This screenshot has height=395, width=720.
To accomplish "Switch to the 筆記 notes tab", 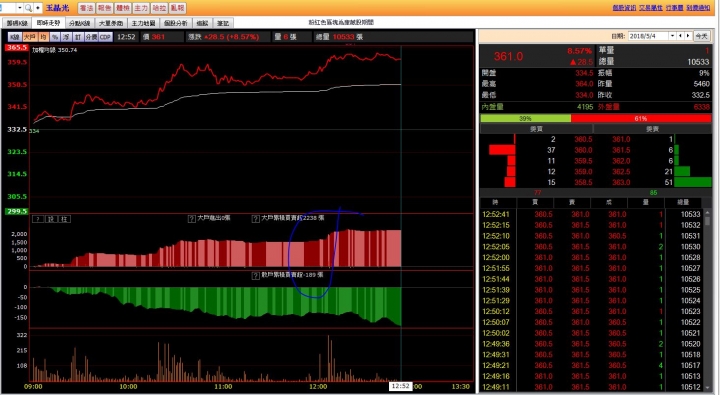I will coord(223,23).
